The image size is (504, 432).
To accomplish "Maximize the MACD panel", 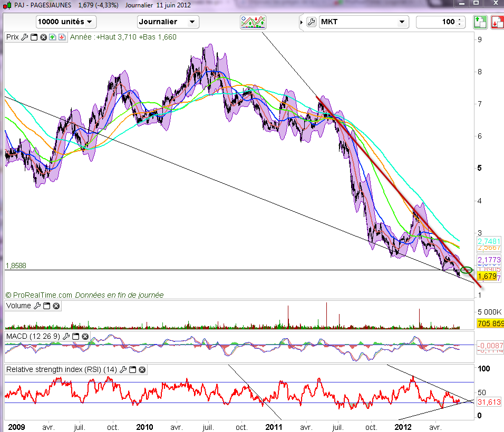I will (x=75, y=336).
